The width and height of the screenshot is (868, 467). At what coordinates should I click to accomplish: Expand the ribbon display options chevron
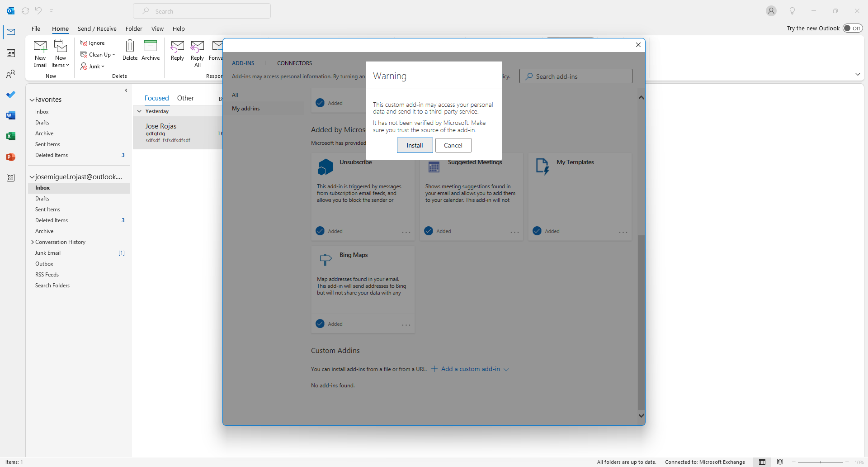tap(858, 74)
